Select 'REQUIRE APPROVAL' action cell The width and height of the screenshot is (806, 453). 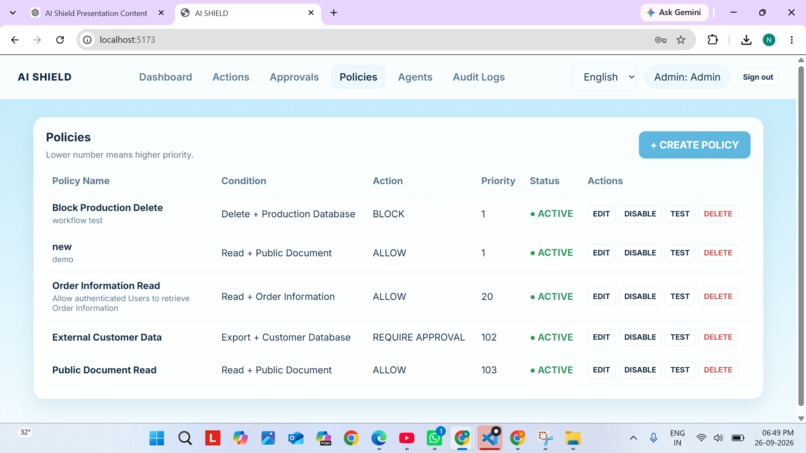[418, 337]
